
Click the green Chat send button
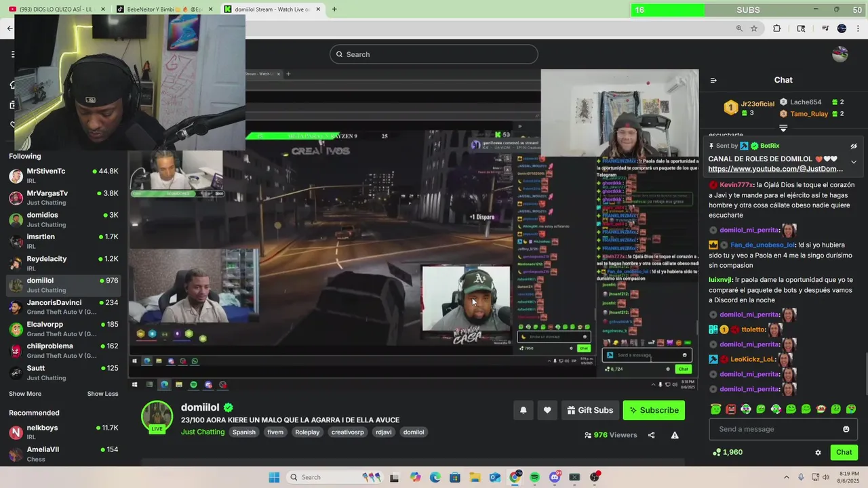coord(844,452)
